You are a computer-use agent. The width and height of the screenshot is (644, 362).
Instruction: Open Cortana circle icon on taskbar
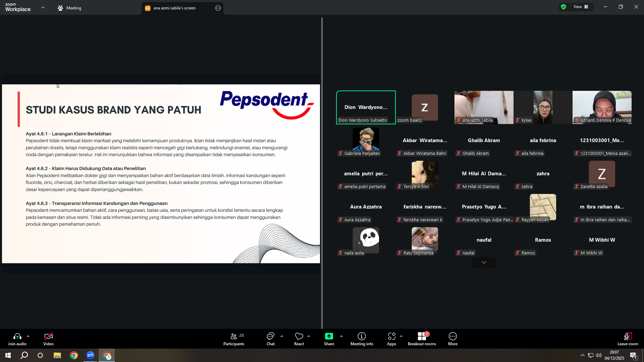click(40, 355)
